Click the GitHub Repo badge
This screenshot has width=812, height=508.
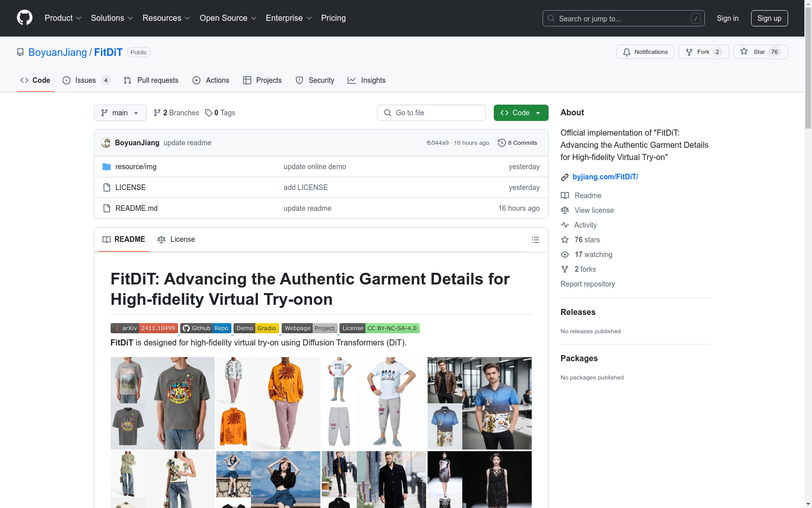(206, 328)
